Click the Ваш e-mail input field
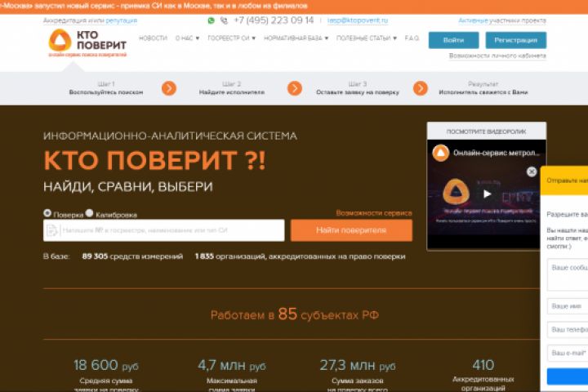This screenshot has width=588, height=392. coord(568,353)
